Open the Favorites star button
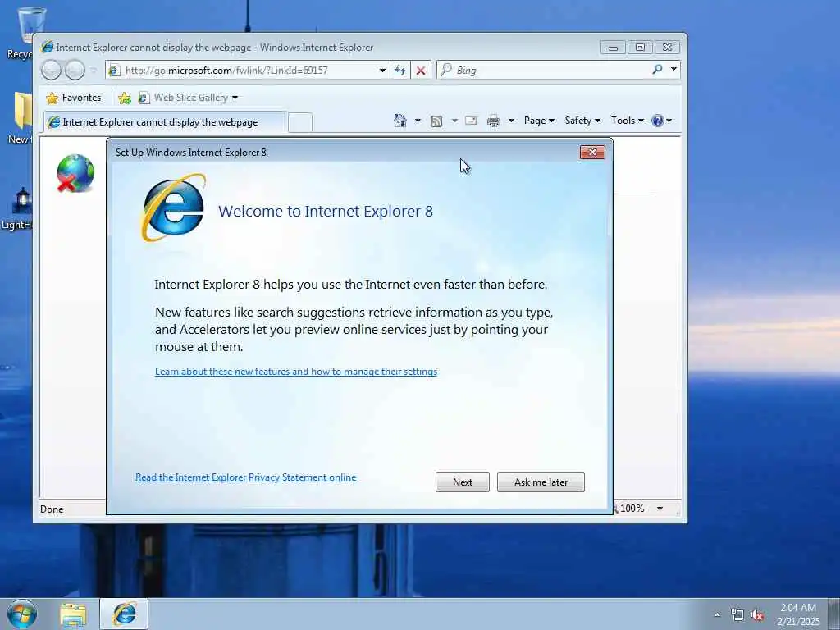The image size is (840, 630). click(x=74, y=98)
